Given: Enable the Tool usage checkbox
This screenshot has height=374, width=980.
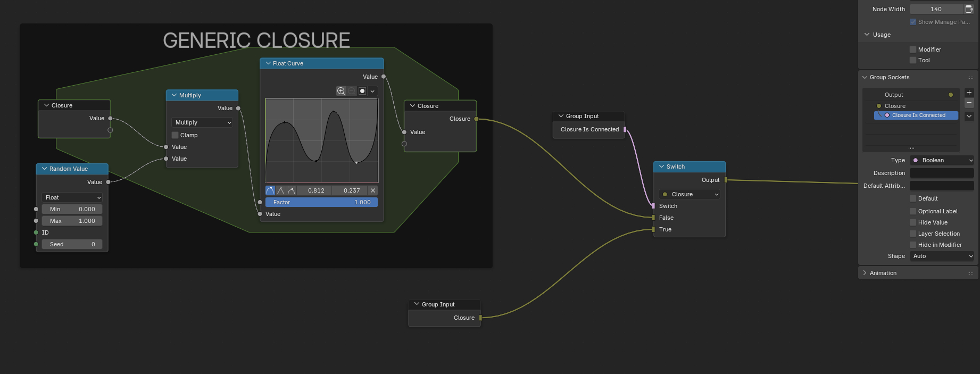Looking at the screenshot, I should pyautogui.click(x=913, y=60).
